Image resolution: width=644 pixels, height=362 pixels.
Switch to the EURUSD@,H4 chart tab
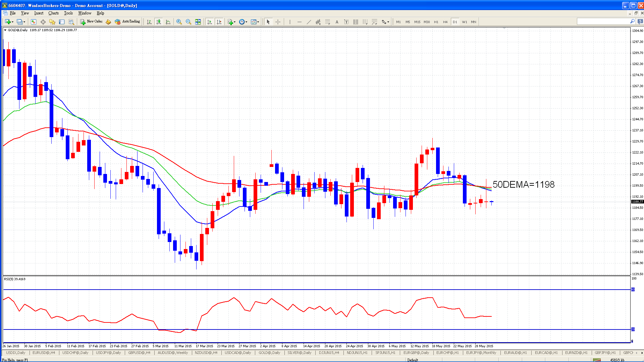click(44, 353)
